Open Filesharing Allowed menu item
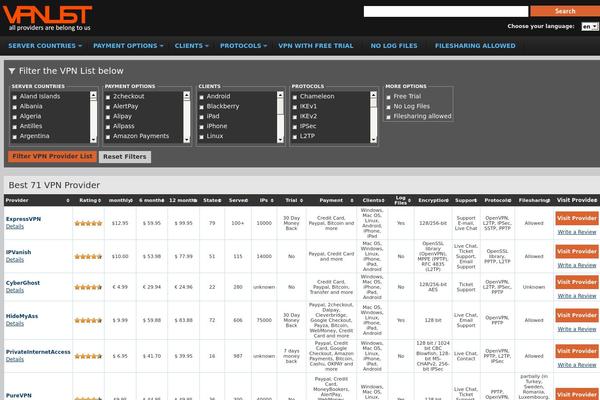The width and height of the screenshot is (600, 400). pyautogui.click(x=475, y=46)
